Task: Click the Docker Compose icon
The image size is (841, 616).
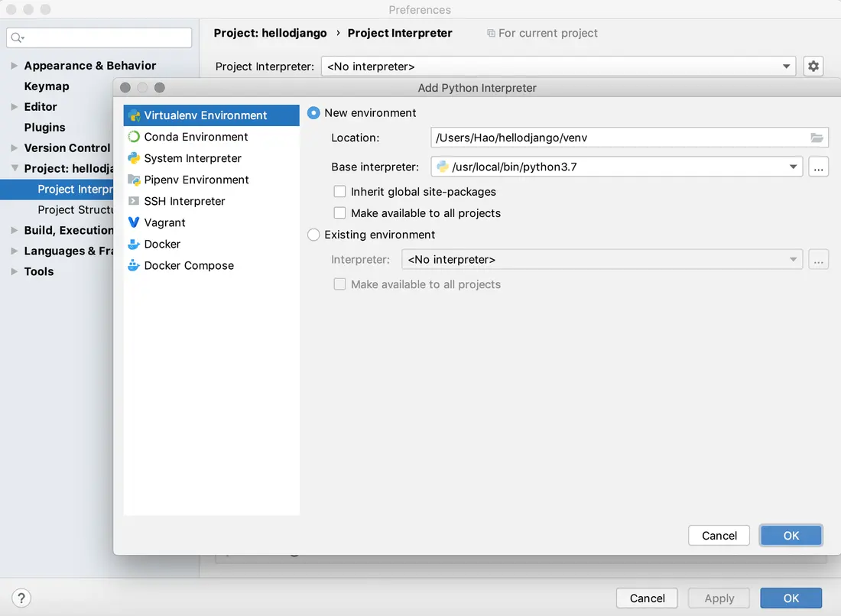Action: pyautogui.click(x=134, y=265)
